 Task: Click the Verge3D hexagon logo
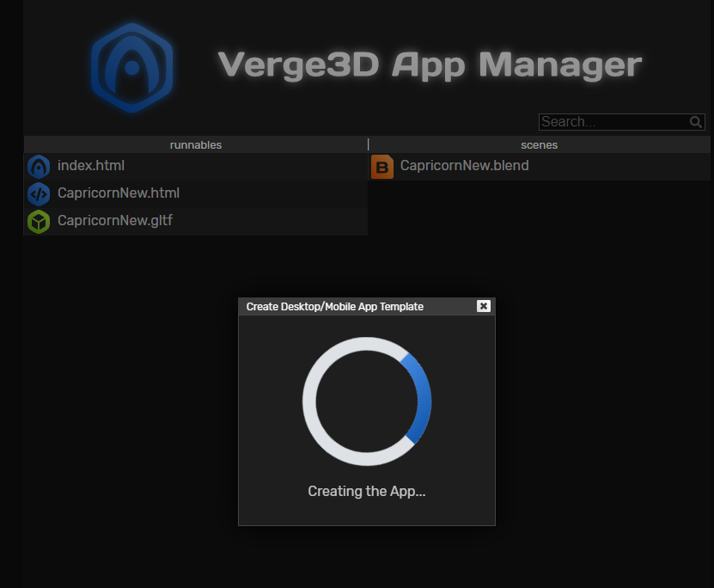[x=132, y=68]
